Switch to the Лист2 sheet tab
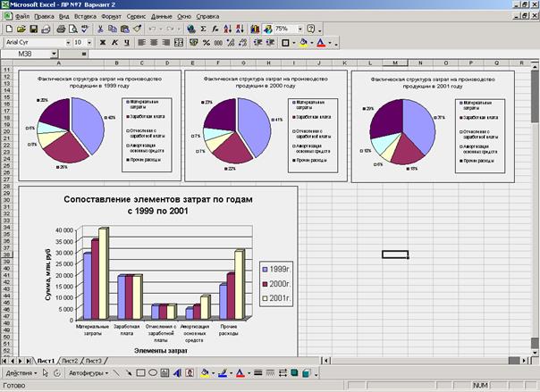The image size is (540, 392). (69, 359)
